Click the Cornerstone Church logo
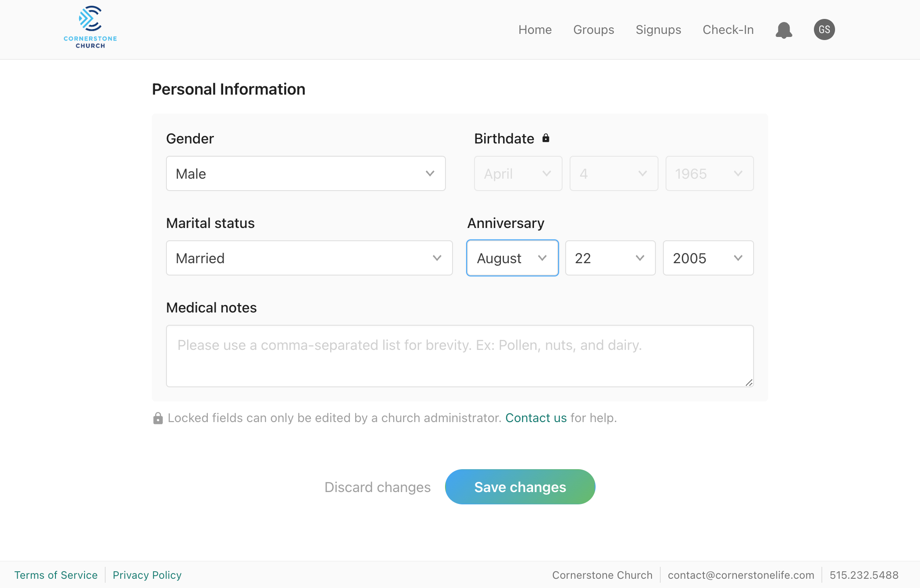This screenshot has width=920, height=588. pos(90,27)
